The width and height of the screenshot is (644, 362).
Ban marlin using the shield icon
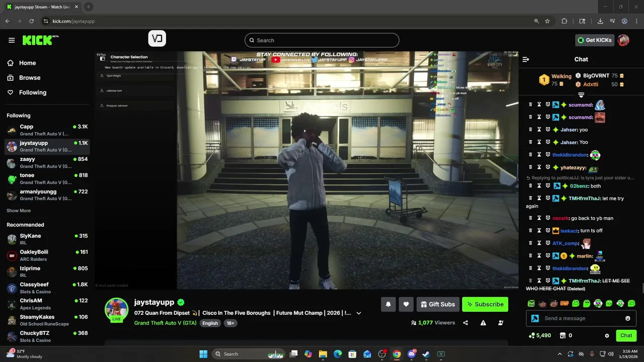548,256
